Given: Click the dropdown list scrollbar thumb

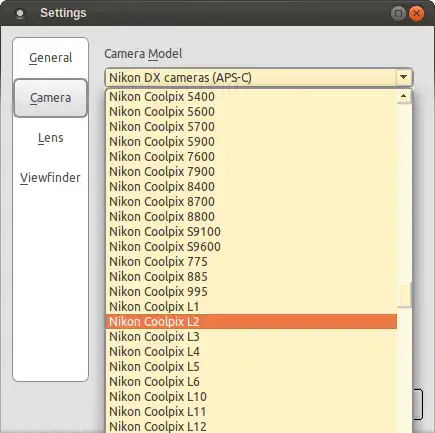Looking at the screenshot, I should click(405, 294).
